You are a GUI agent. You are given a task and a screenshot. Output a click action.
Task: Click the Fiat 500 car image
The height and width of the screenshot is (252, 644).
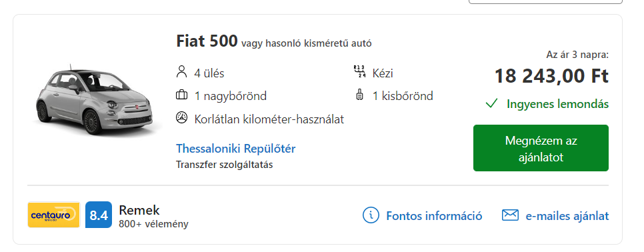[96, 100]
